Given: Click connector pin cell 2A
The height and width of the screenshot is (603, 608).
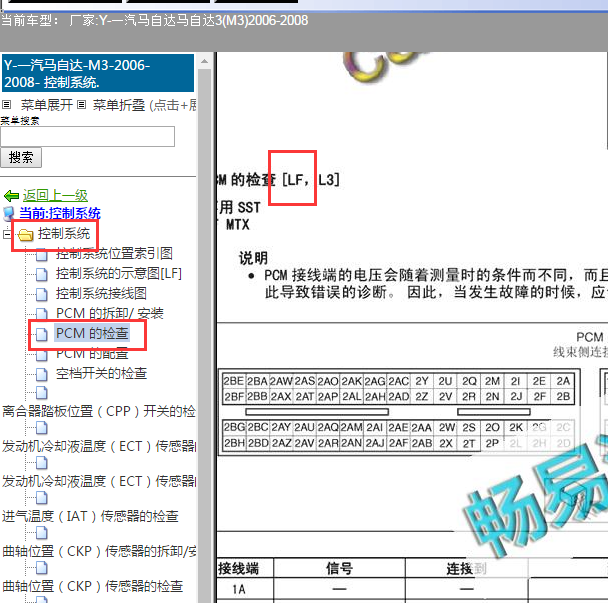Looking at the screenshot, I should pos(563,381).
